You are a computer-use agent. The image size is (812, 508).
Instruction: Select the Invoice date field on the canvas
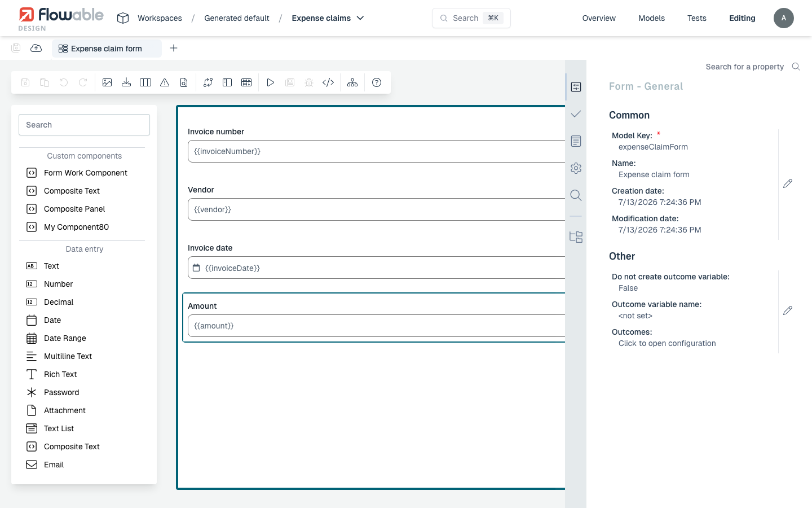376,268
